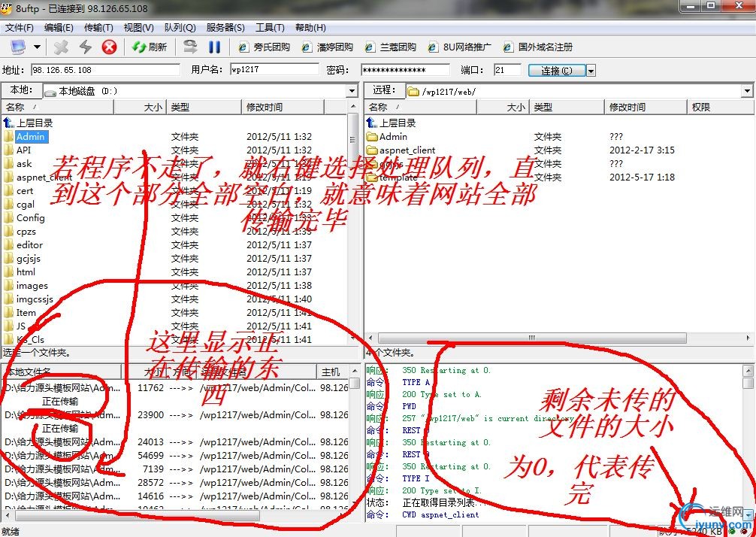Select the local API folder icon
The height and width of the screenshot is (537, 756).
(x=9, y=150)
